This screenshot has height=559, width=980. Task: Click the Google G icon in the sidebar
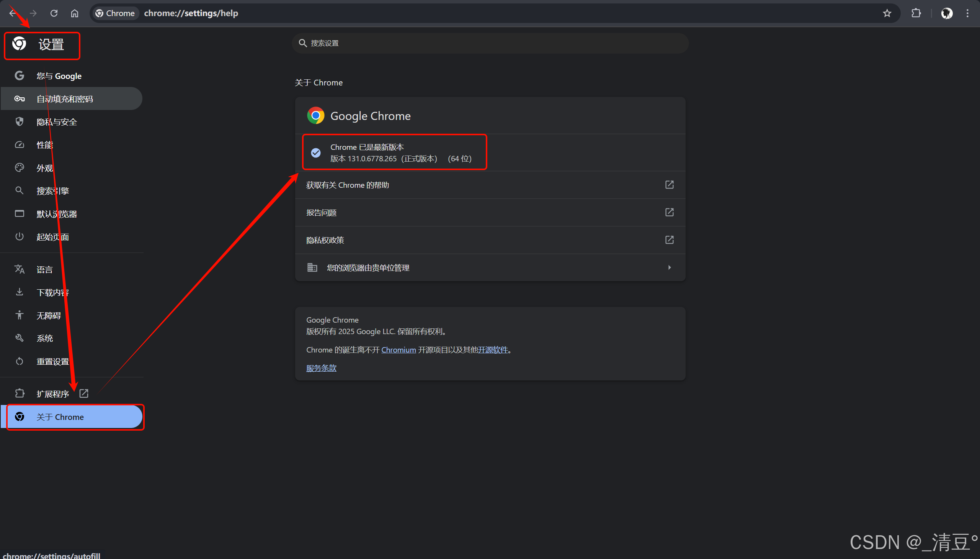tap(20, 75)
